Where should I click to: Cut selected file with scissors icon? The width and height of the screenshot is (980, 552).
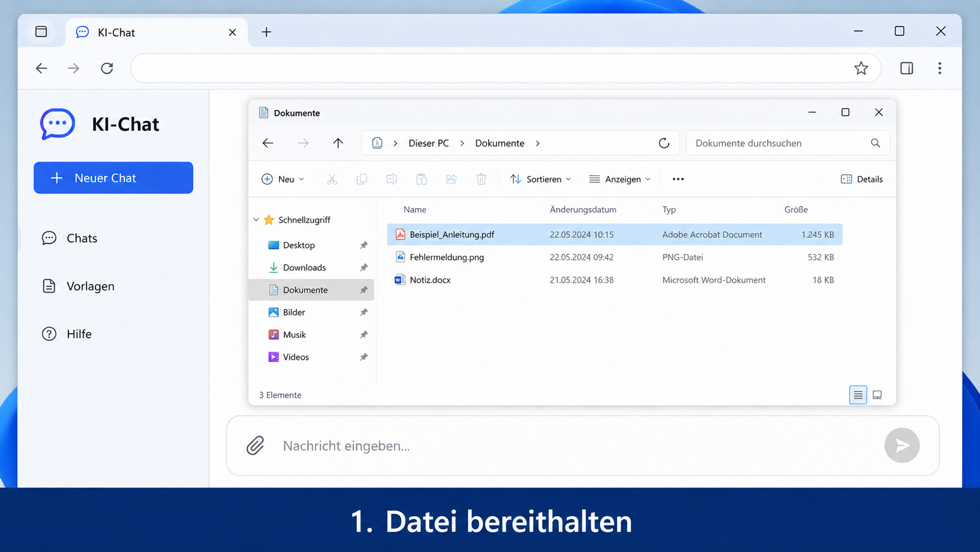pyautogui.click(x=332, y=179)
